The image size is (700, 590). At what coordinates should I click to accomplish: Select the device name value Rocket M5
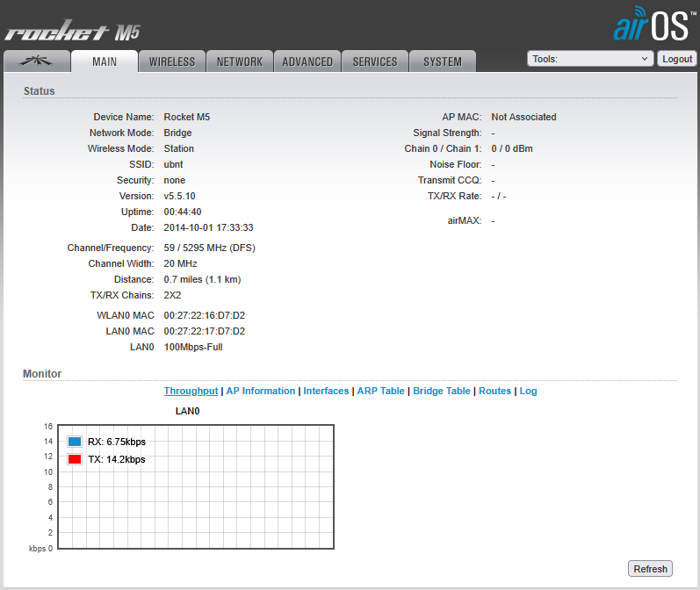coord(186,117)
